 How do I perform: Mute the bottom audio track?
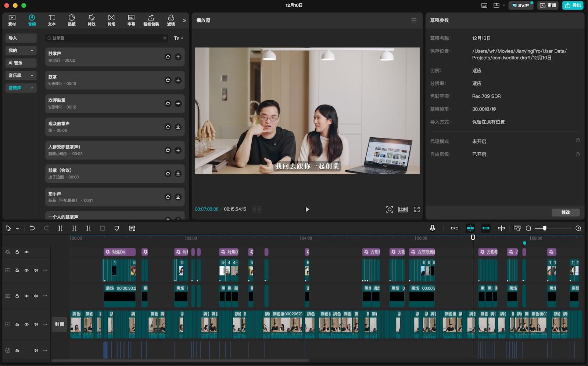(x=36, y=350)
